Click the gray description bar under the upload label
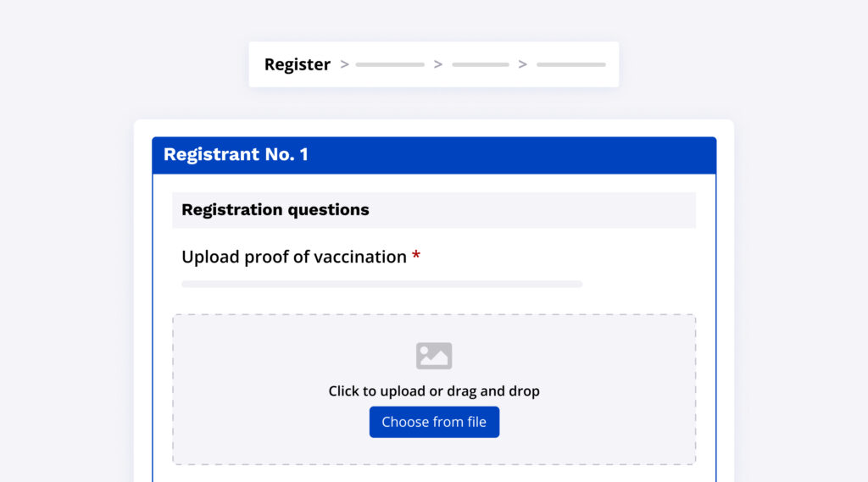This screenshot has height=482, width=868. [x=381, y=284]
